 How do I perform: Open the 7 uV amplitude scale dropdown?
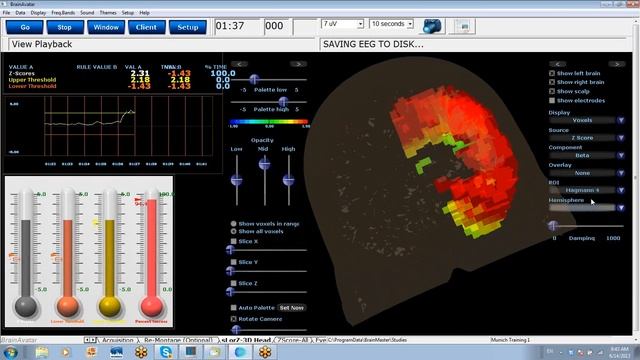[x=360, y=24]
